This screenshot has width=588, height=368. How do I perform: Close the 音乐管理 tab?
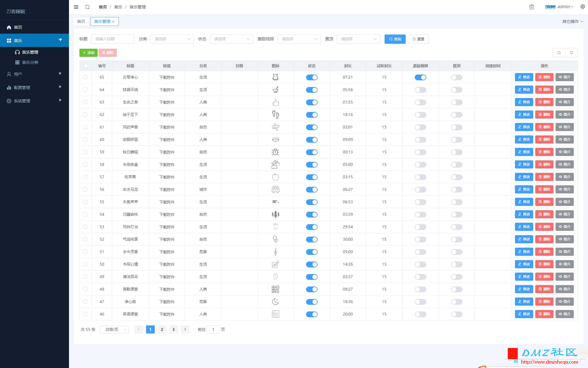[x=113, y=21]
